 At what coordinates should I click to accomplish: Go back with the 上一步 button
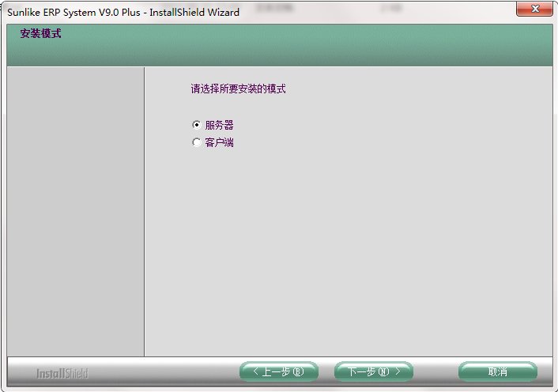[278, 371]
